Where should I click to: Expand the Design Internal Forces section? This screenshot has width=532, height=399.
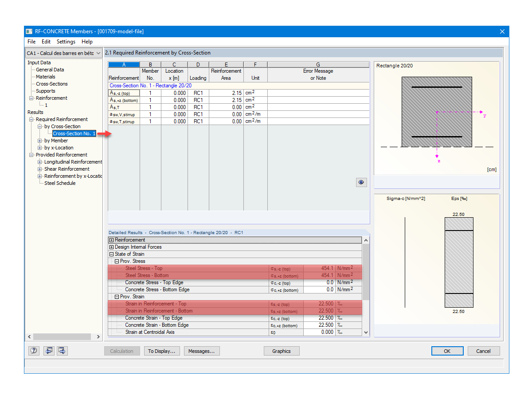pyautogui.click(x=111, y=247)
